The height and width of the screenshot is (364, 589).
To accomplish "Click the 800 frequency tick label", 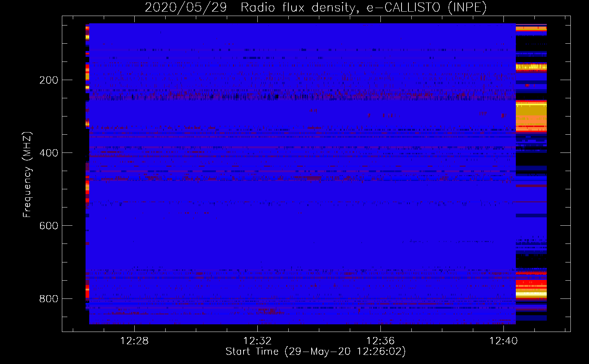I will 49,299.
